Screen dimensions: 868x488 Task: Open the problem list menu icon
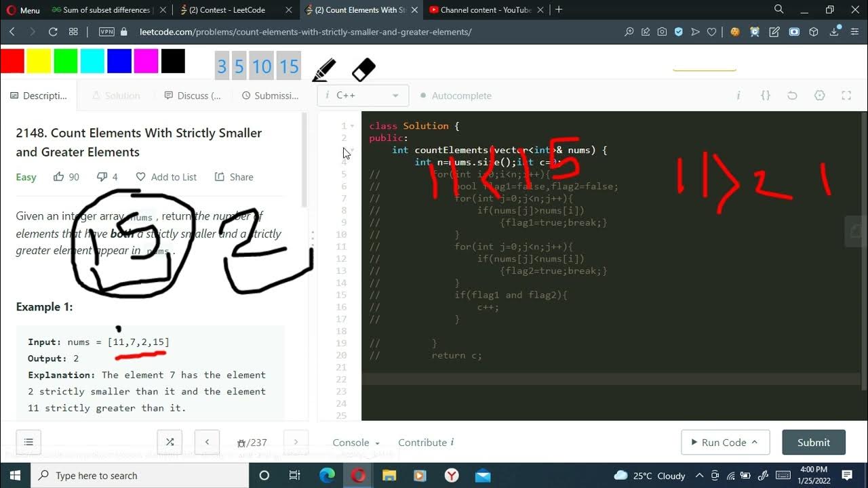tap(28, 442)
